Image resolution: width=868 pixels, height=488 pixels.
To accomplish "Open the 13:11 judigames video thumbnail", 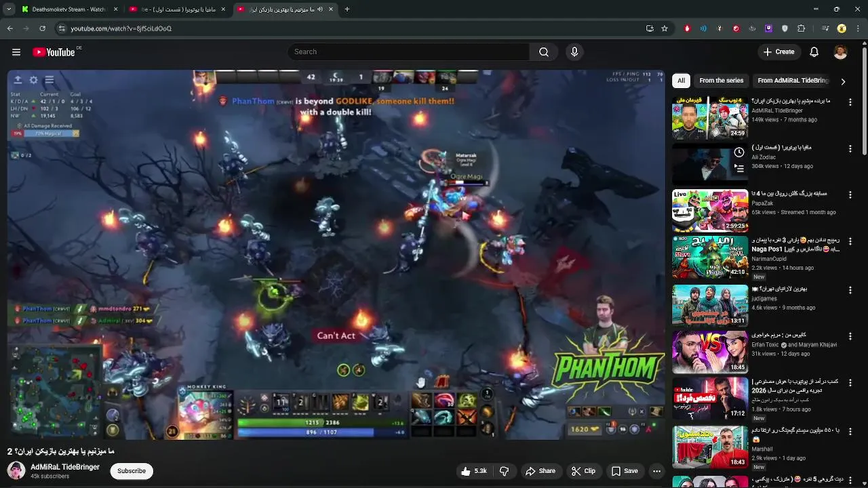I will (710, 306).
